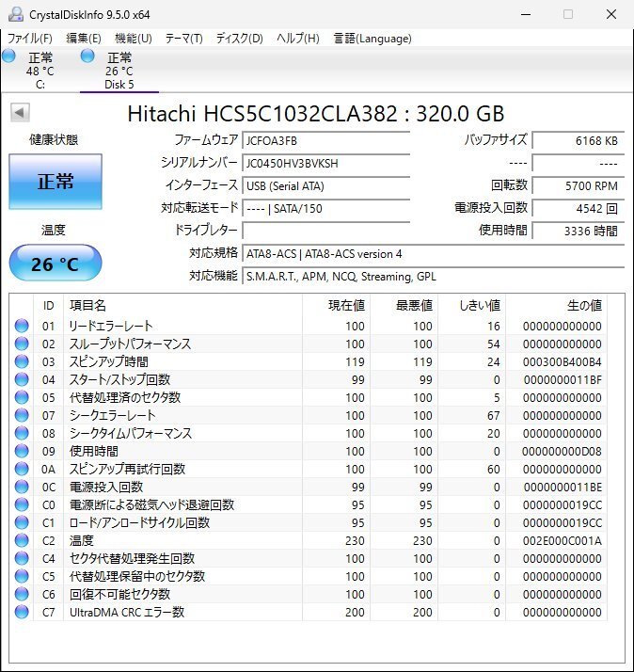Click the 対応規格 field ATA8-ACS version 4

tap(433, 254)
